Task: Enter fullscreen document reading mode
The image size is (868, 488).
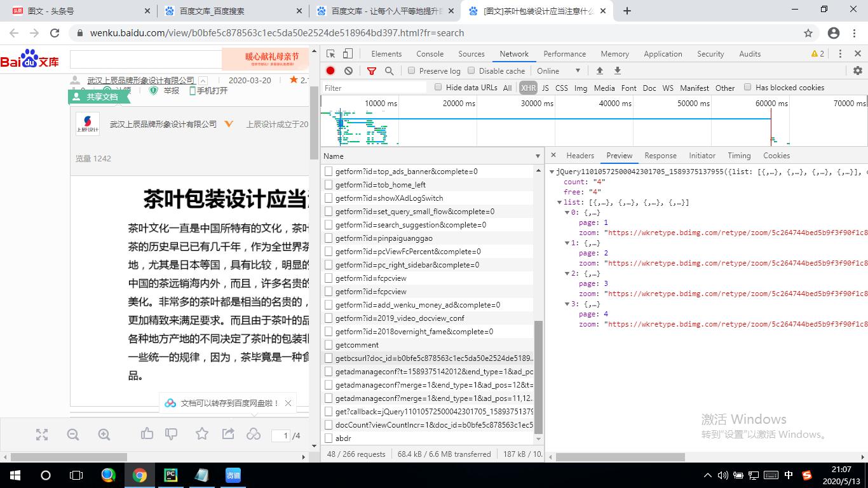Action: [x=42, y=435]
